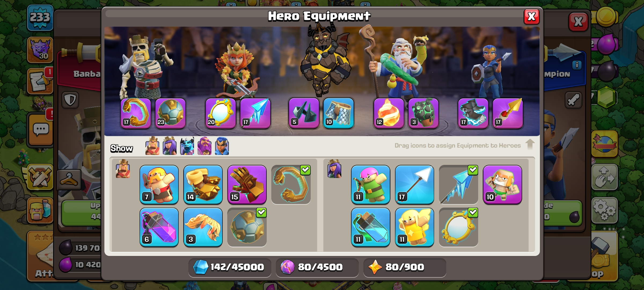Image resolution: width=644 pixels, height=290 pixels.
Task: Select the level 11 Healer Puppet equipment
Action: pyautogui.click(x=415, y=227)
